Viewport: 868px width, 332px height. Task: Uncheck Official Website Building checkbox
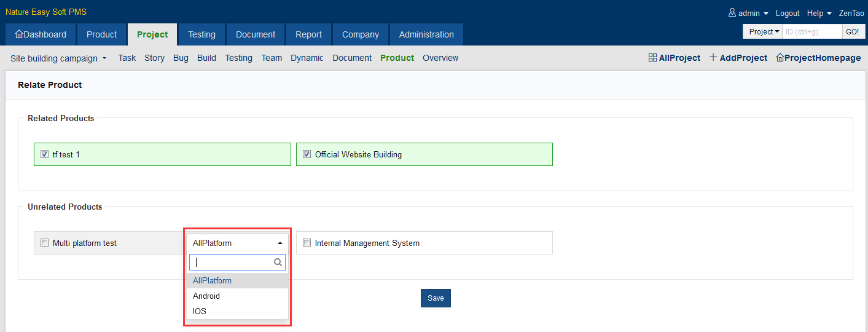click(307, 154)
